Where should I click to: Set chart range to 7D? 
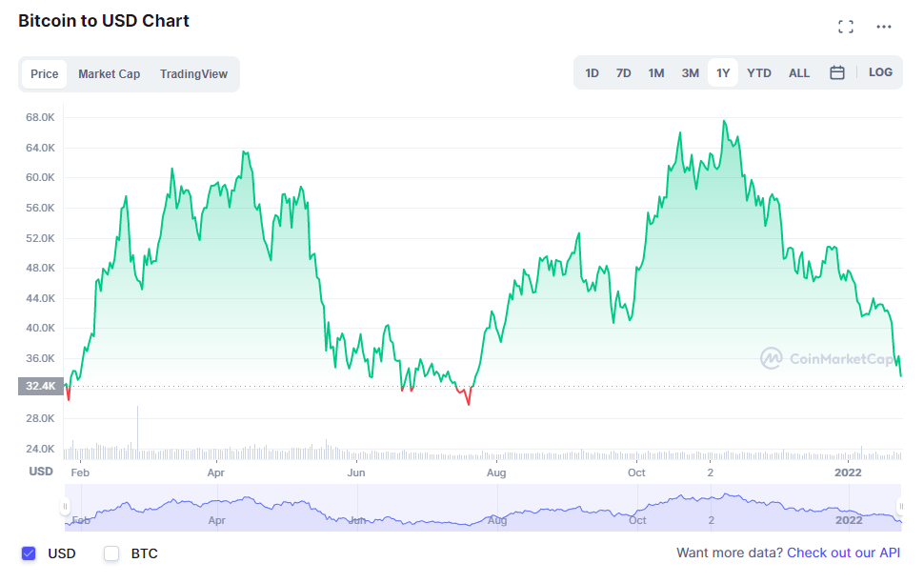[x=623, y=73]
